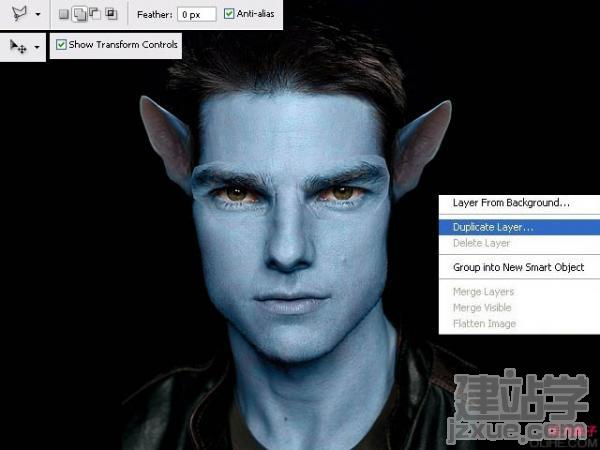Choose Flatten Image in context menu

tap(519, 324)
